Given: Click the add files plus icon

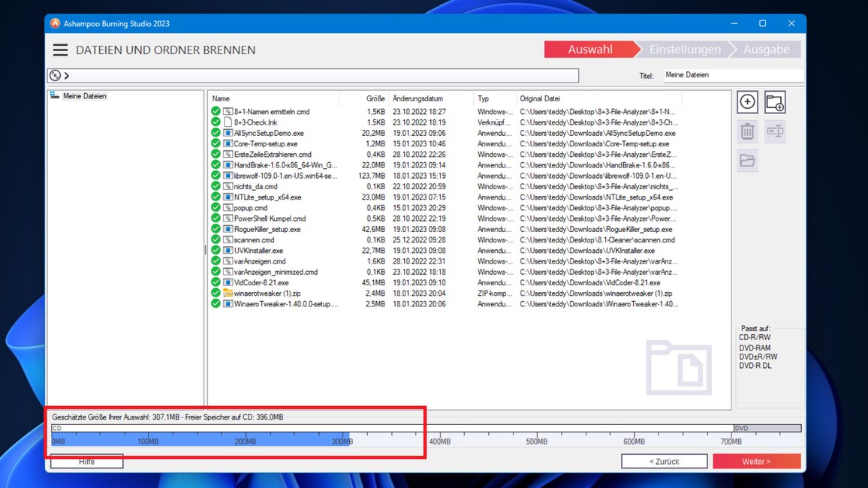Looking at the screenshot, I should click(x=747, y=102).
